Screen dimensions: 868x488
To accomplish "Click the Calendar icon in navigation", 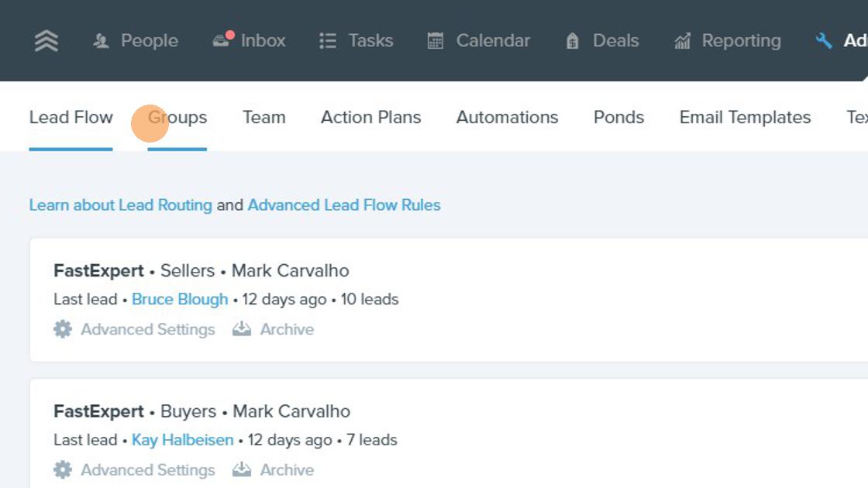I will [435, 40].
